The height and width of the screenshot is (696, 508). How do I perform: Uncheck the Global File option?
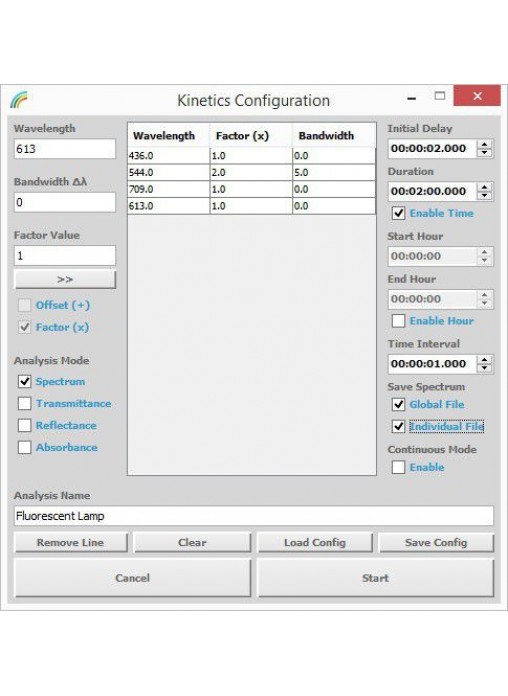click(x=398, y=404)
